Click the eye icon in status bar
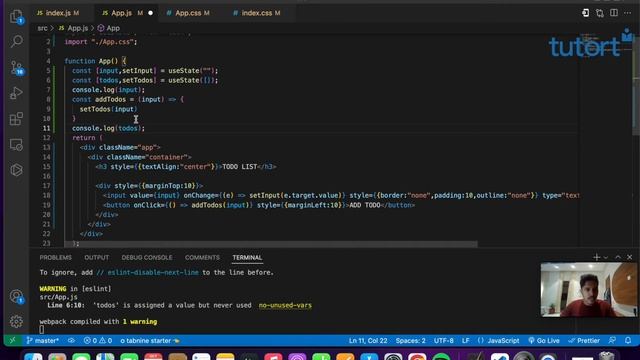640x360 pixels. [x=71, y=340]
